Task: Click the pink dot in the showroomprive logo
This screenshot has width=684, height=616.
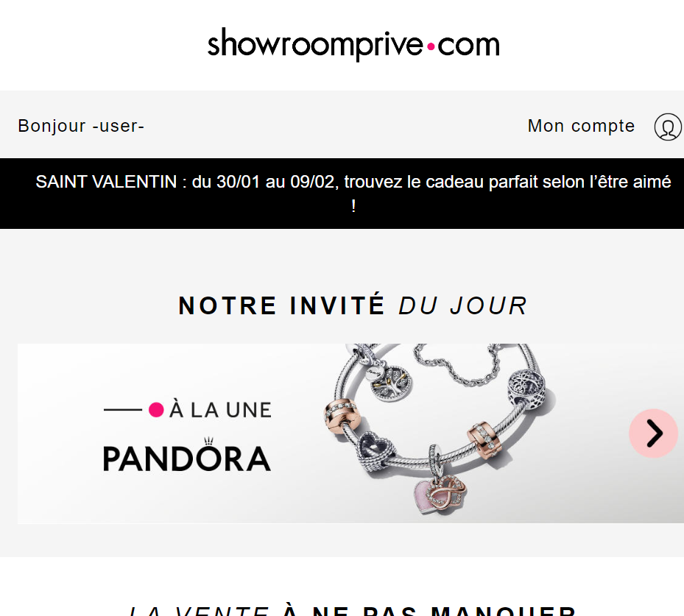Action: 431,46
